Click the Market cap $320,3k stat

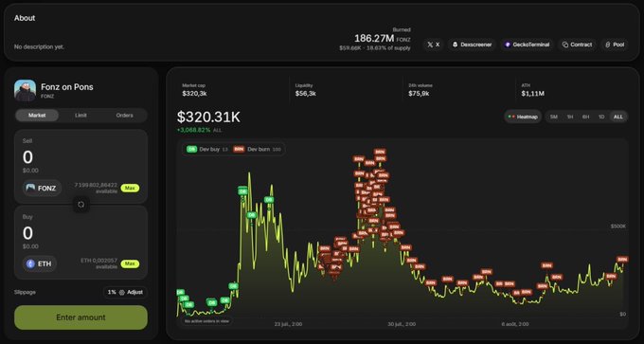coord(194,90)
